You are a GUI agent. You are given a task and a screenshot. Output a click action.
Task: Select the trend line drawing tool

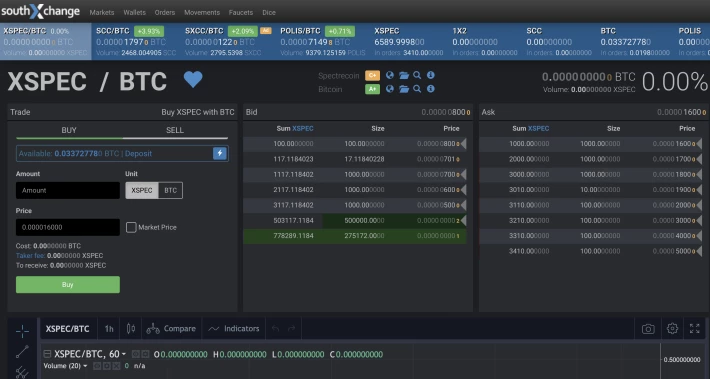coord(22,351)
